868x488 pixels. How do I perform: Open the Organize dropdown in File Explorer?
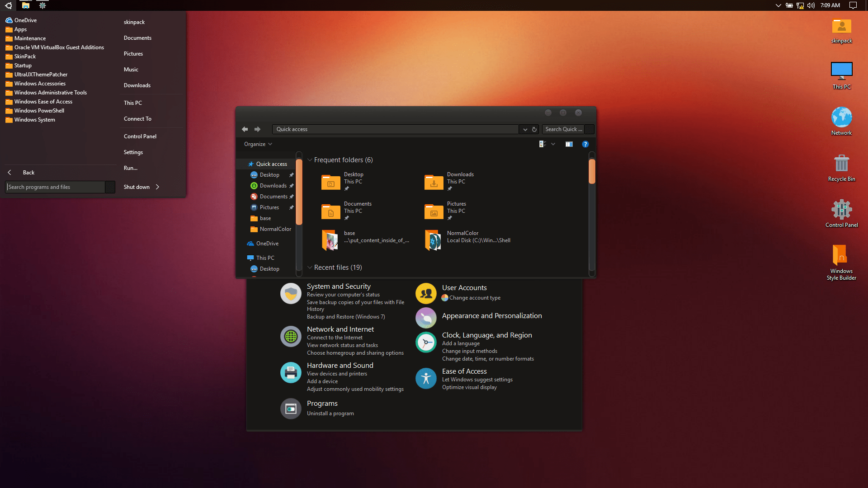258,144
